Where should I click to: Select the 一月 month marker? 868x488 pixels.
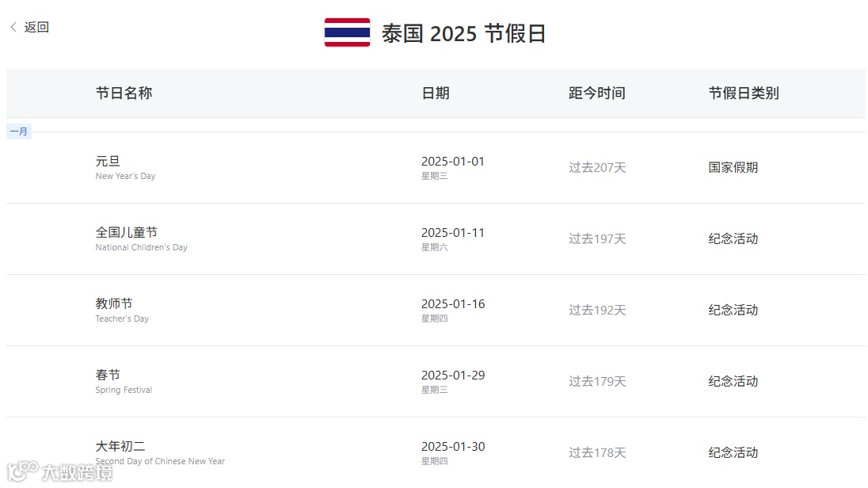tap(19, 132)
